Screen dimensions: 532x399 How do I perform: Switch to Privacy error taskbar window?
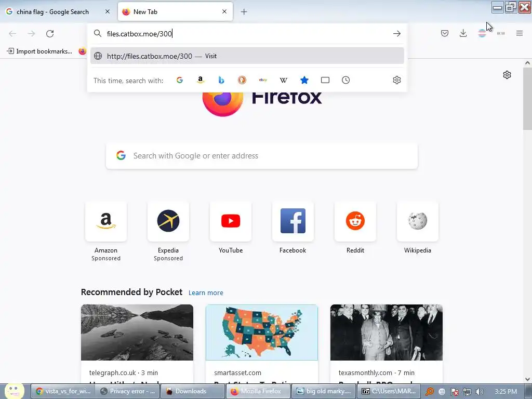pyautogui.click(x=128, y=391)
